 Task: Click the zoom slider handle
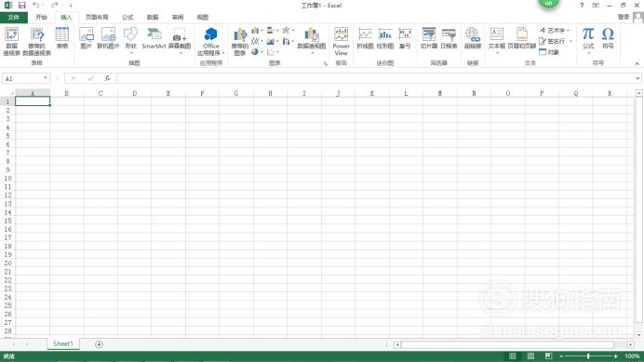click(588, 355)
